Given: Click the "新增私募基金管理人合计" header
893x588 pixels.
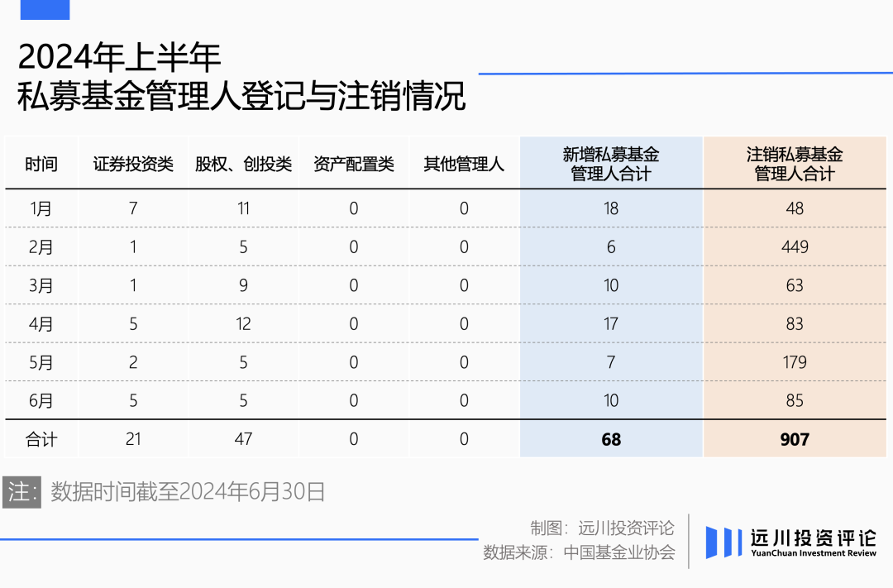Looking at the screenshot, I should click(x=611, y=164).
